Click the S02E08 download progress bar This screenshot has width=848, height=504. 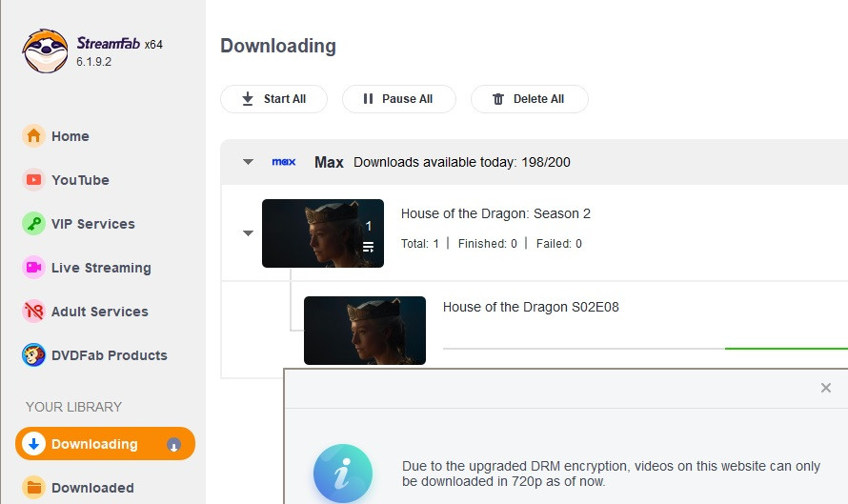[645, 349]
